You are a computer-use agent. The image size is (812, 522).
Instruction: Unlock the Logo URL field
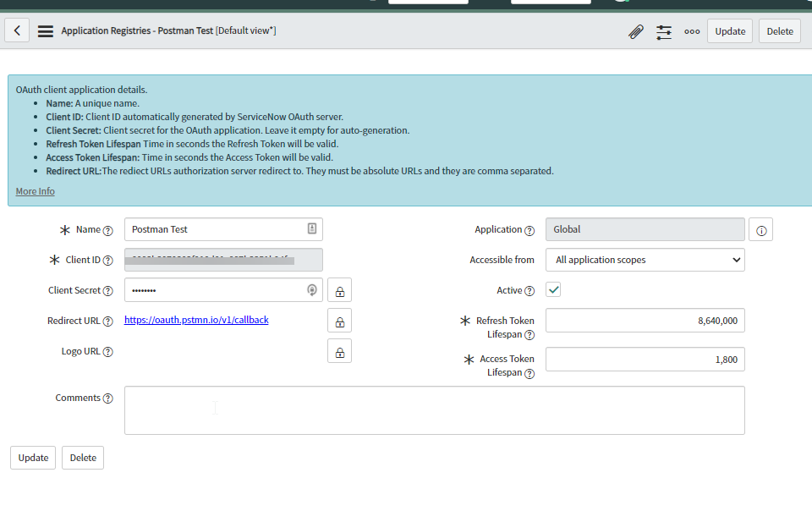[x=339, y=352]
